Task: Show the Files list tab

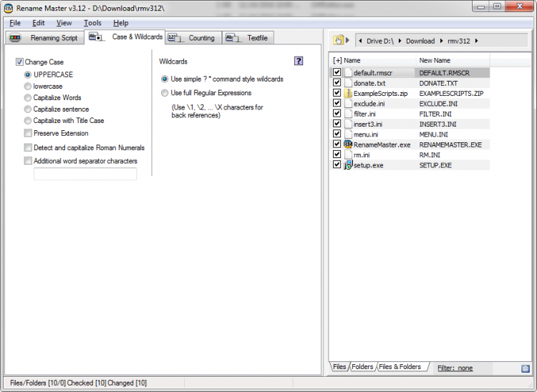Action: click(x=339, y=367)
